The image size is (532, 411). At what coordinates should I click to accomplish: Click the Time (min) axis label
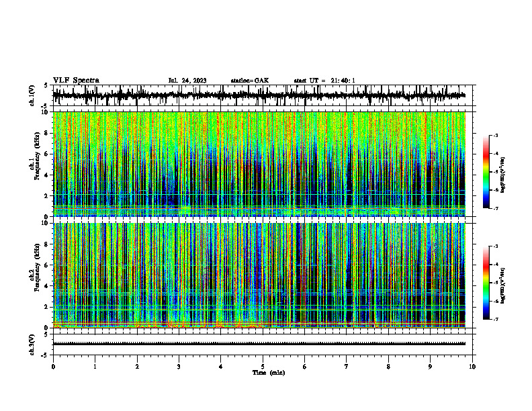[x=269, y=373]
